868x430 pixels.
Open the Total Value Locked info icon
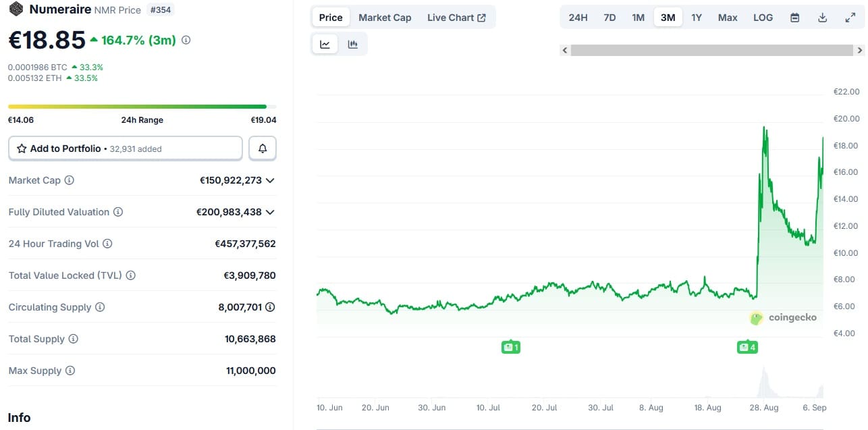click(x=131, y=275)
